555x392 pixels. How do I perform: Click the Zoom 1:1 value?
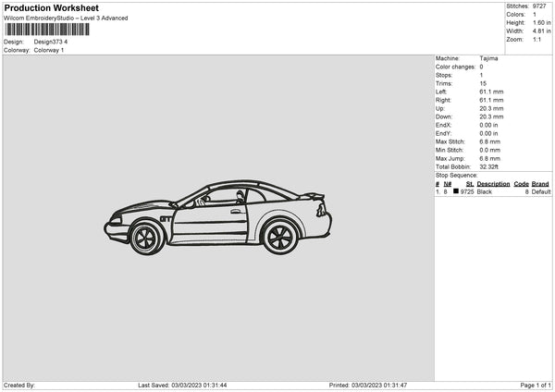[x=539, y=40]
